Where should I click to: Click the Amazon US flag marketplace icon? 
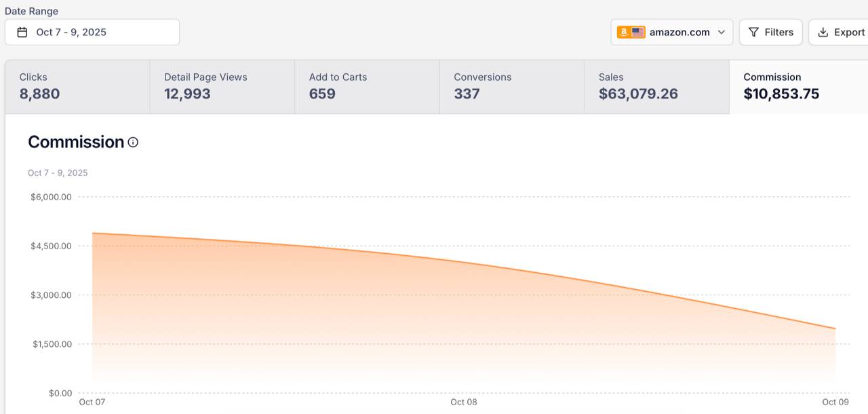631,32
